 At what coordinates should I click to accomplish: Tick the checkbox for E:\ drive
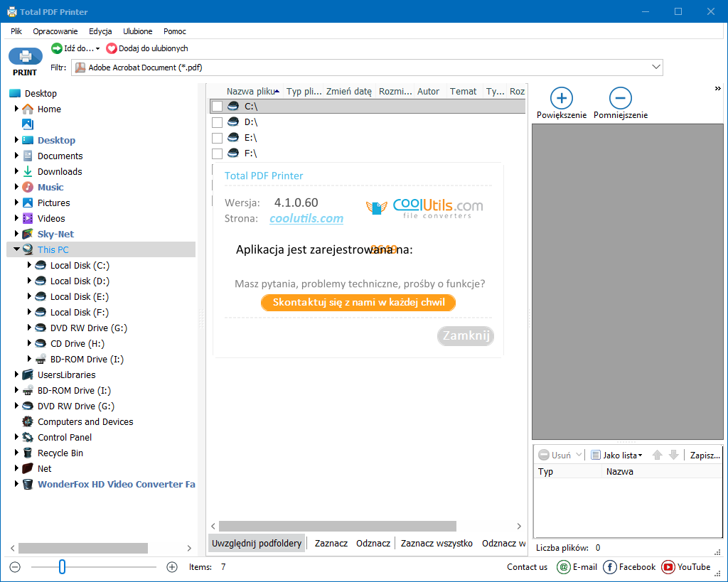pyautogui.click(x=217, y=138)
